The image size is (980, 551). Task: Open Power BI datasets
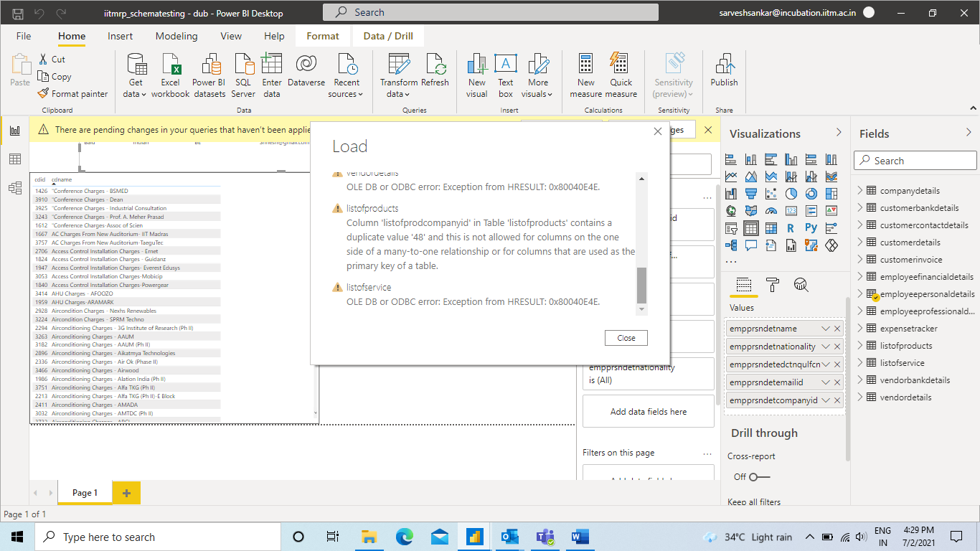[x=209, y=75]
